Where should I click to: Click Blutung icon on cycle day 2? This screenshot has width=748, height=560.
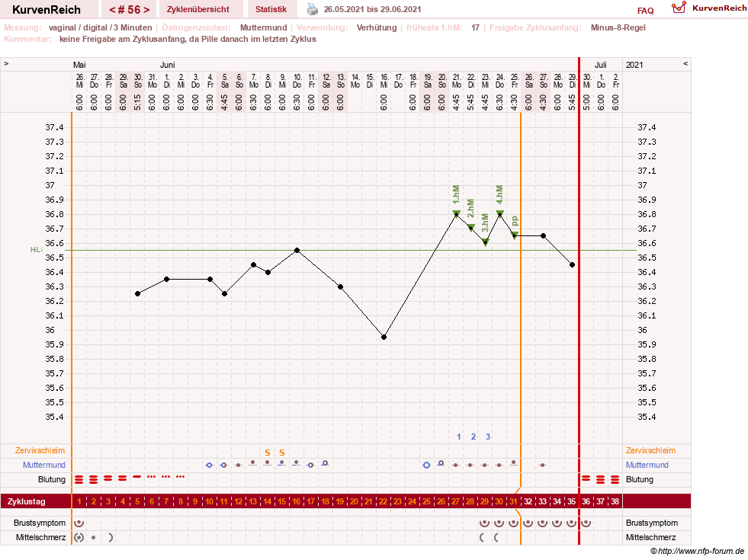[94, 479]
